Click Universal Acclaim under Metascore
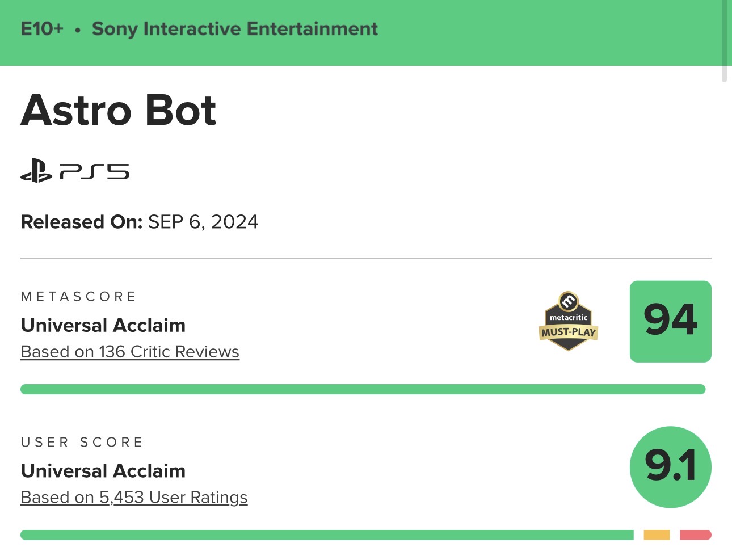This screenshot has width=732, height=560. click(103, 325)
